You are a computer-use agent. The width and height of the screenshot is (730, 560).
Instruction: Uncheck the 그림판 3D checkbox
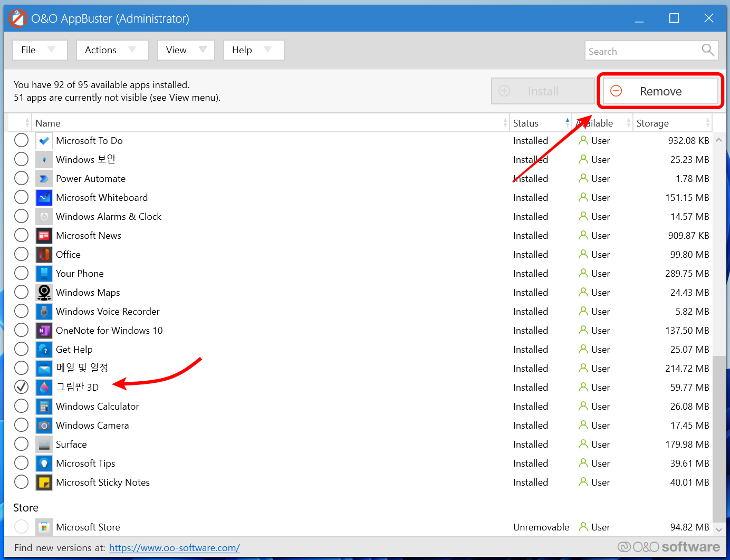click(22, 387)
